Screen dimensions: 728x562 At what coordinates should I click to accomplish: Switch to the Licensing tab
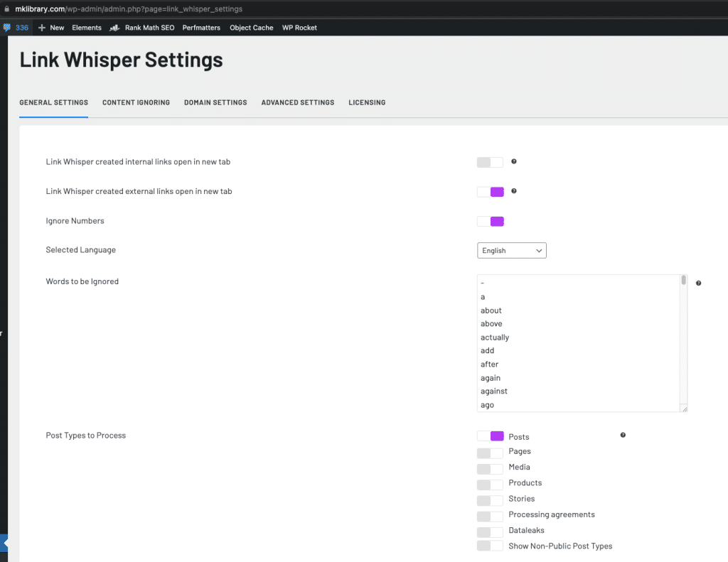tap(367, 102)
